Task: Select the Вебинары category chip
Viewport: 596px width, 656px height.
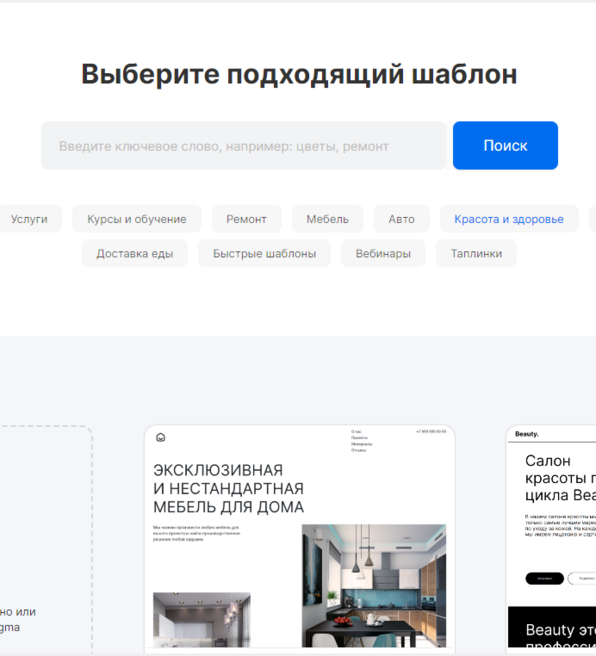Action: pos(383,253)
